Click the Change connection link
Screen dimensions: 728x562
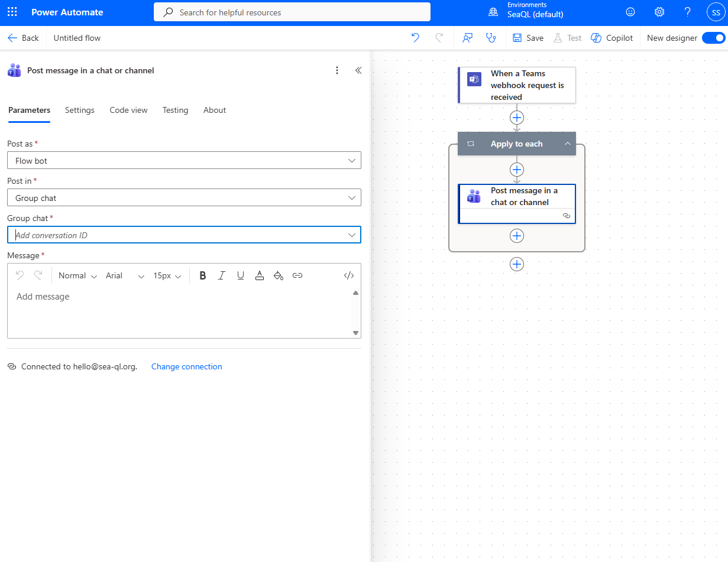(186, 366)
